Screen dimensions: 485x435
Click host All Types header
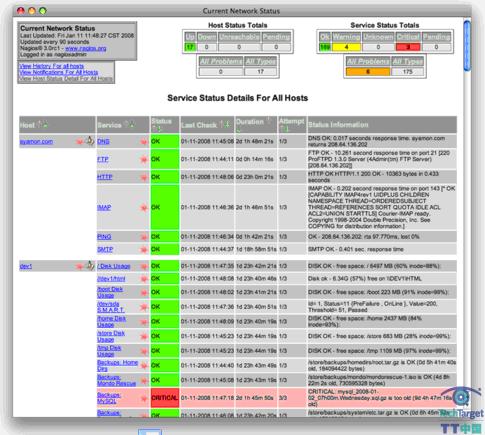click(x=260, y=61)
